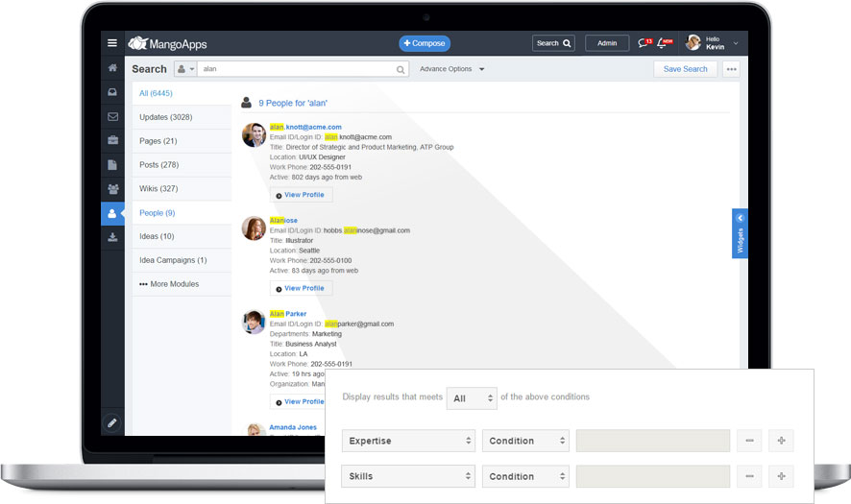851x504 pixels.
Task: Open the briefcase Projects sidebar icon
Action: pyautogui.click(x=112, y=140)
